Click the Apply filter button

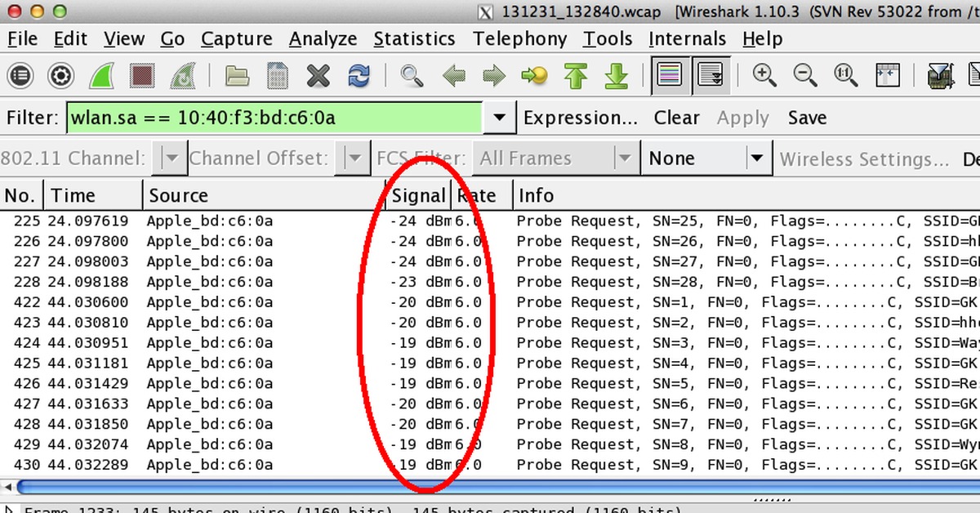(743, 118)
